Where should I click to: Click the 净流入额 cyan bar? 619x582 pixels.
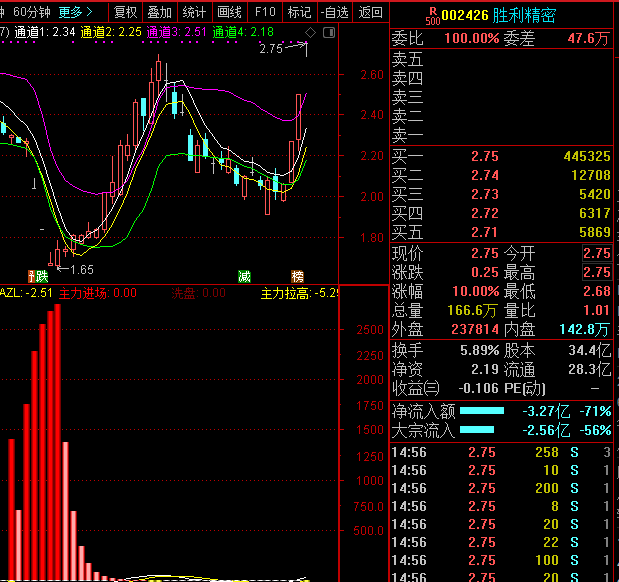pyautogui.click(x=482, y=411)
